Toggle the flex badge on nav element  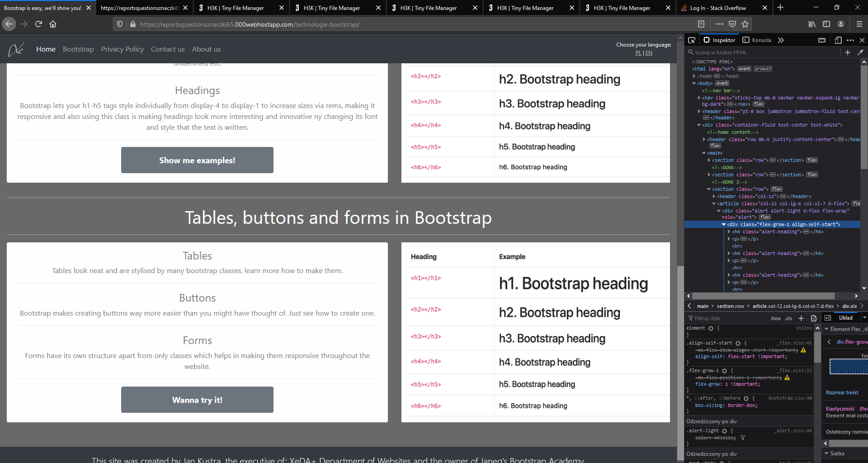(x=759, y=104)
